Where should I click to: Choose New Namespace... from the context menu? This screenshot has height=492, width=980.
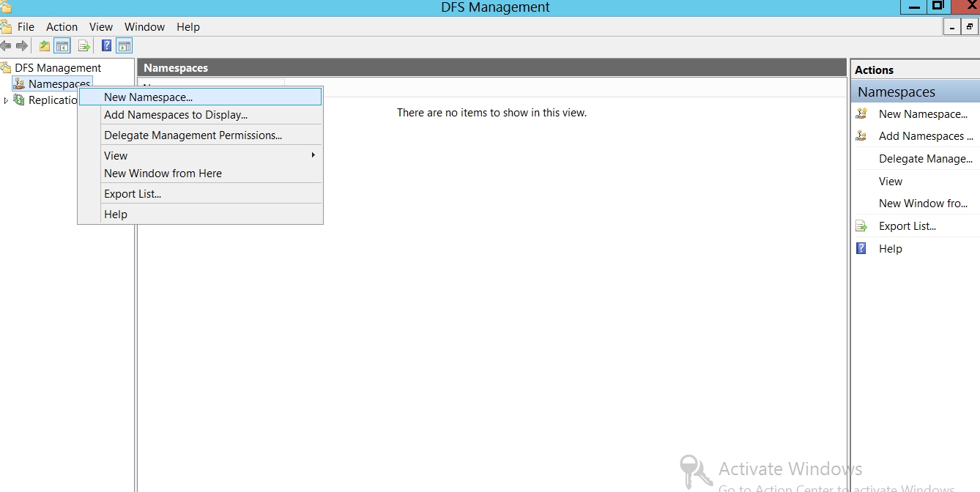point(149,97)
